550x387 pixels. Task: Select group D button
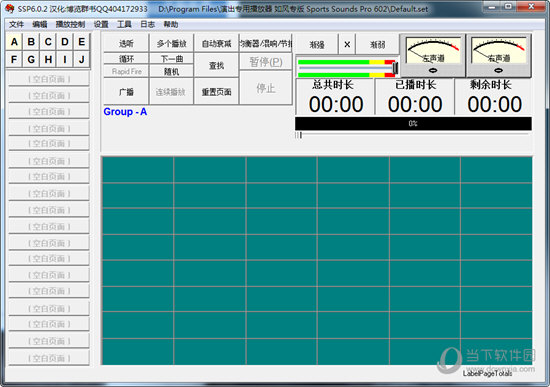[x=65, y=42]
